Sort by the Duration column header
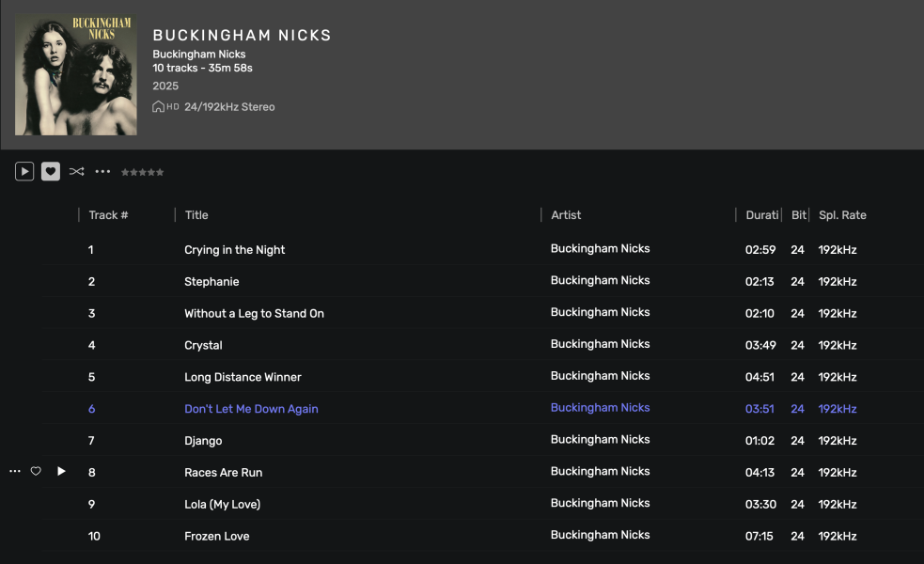The height and width of the screenshot is (564, 924). click(x=761, y=215)
